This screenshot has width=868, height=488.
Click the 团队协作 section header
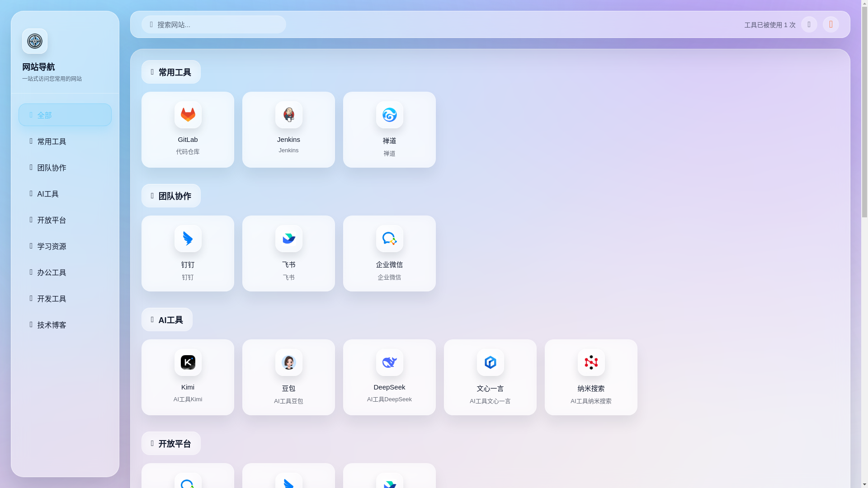click(171, 196)
